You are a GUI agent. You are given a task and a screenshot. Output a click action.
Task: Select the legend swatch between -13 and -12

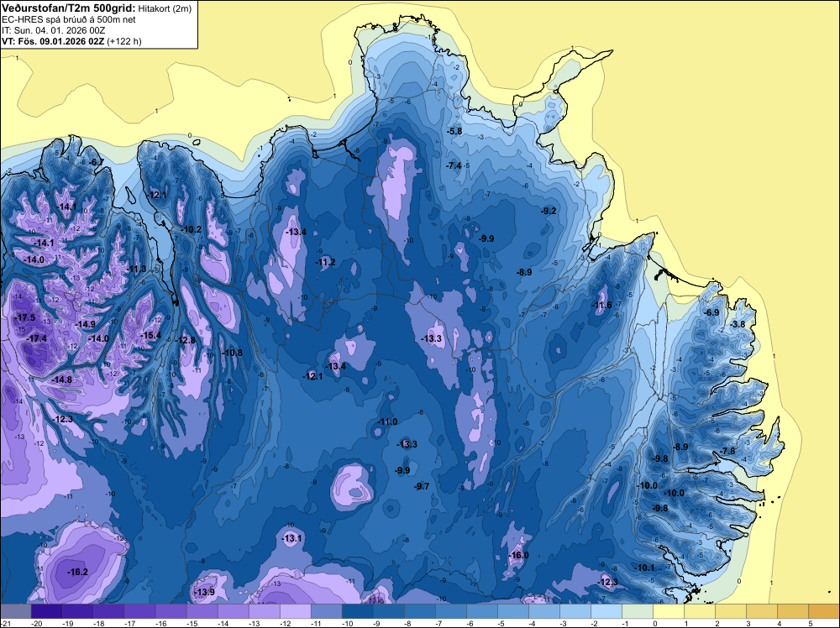265,611
